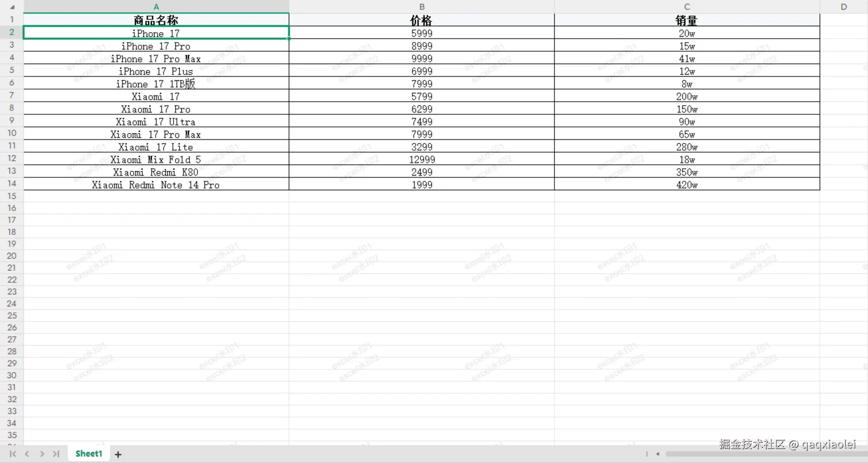Select the Xiaomi Redmi K80 cell
This screenshot has width=868, height=463.
(x=156, y=172)
